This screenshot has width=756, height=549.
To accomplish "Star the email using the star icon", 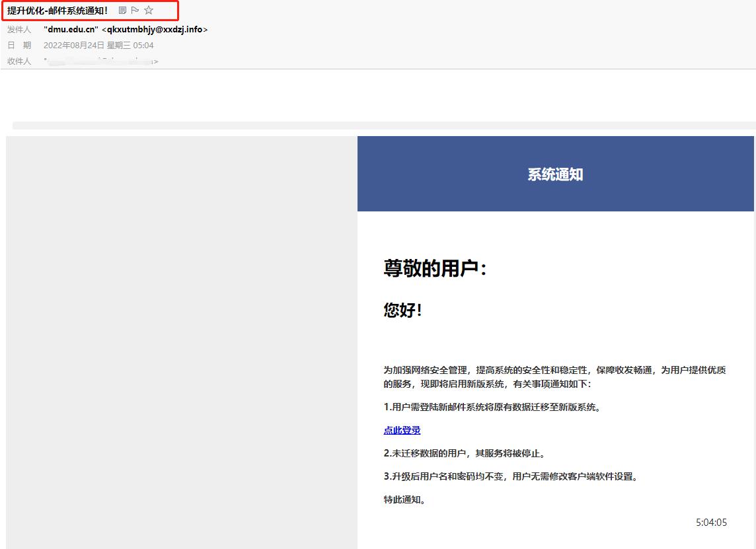I will coord(149,10).
